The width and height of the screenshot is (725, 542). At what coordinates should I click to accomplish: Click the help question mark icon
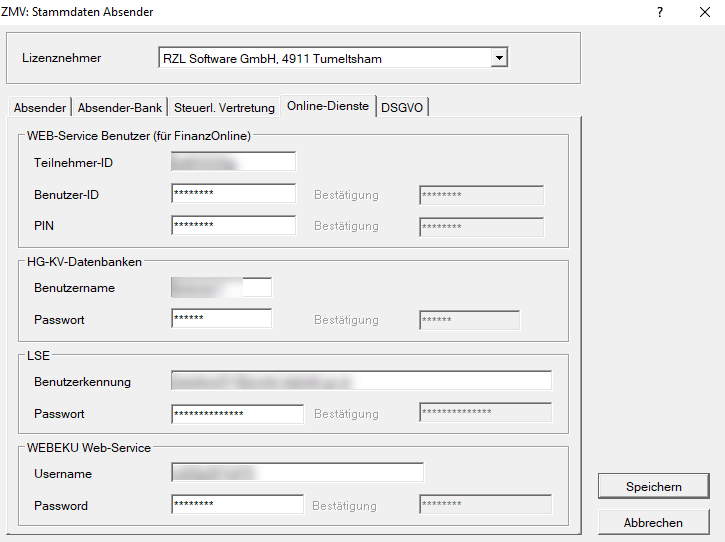pyautogui.click(x=660, y=12)
